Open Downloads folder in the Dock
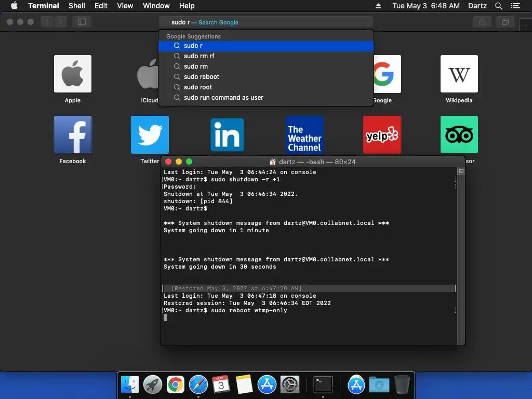The width and height of the screenshot is (532, 399). point(379,385)
